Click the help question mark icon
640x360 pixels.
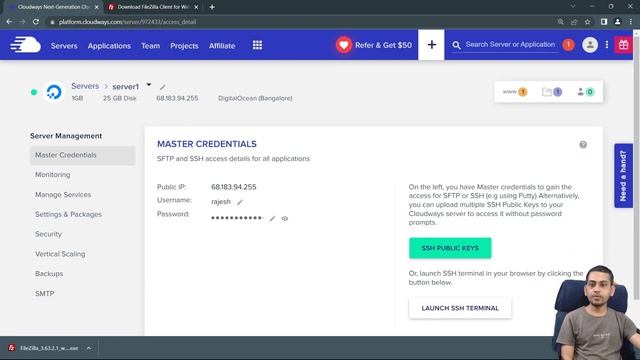[583, 144]
